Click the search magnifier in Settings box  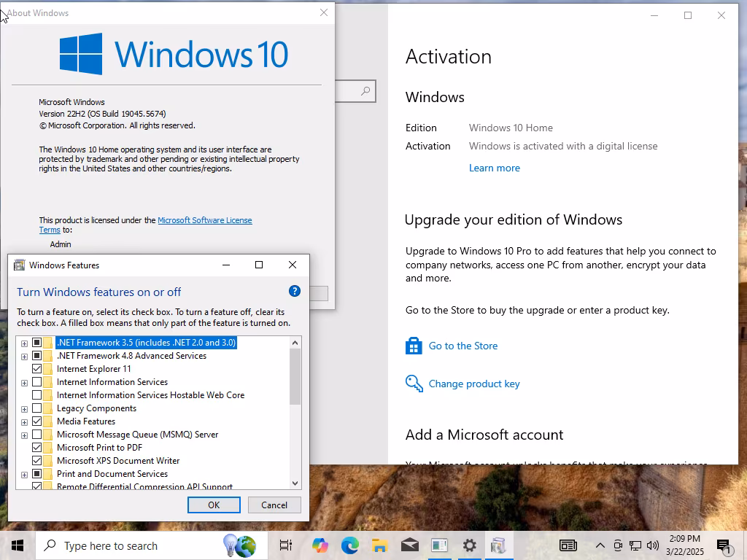pyautogui.click(x=365, y=90)
